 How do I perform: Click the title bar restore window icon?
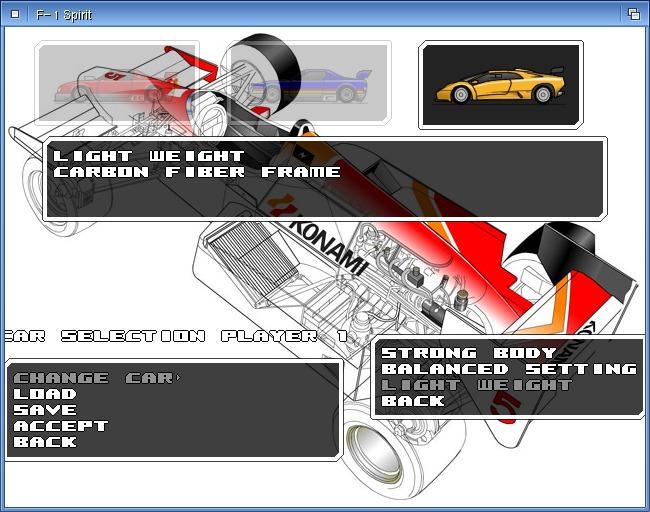pos(633,14)
